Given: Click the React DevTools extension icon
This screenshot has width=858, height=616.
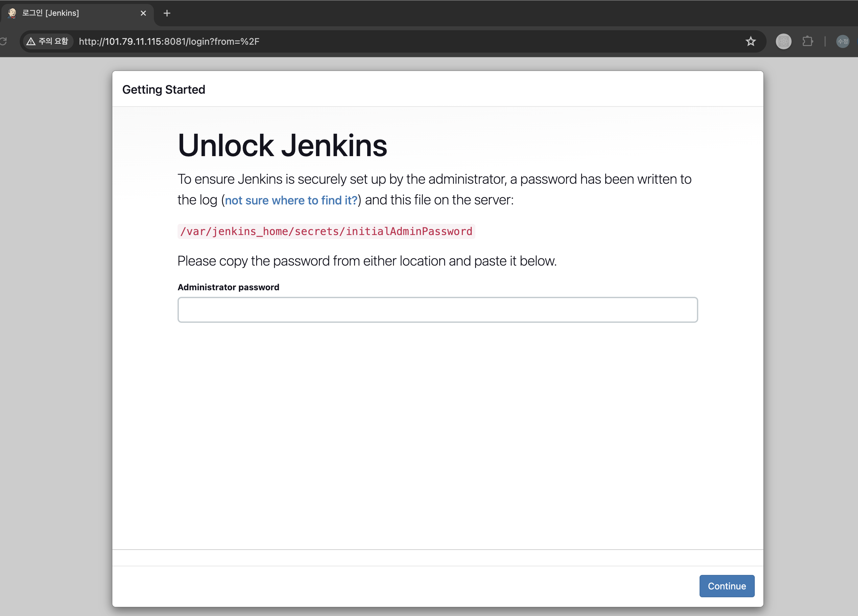Looking at the screenshot, I should click(x=783, y=41).
